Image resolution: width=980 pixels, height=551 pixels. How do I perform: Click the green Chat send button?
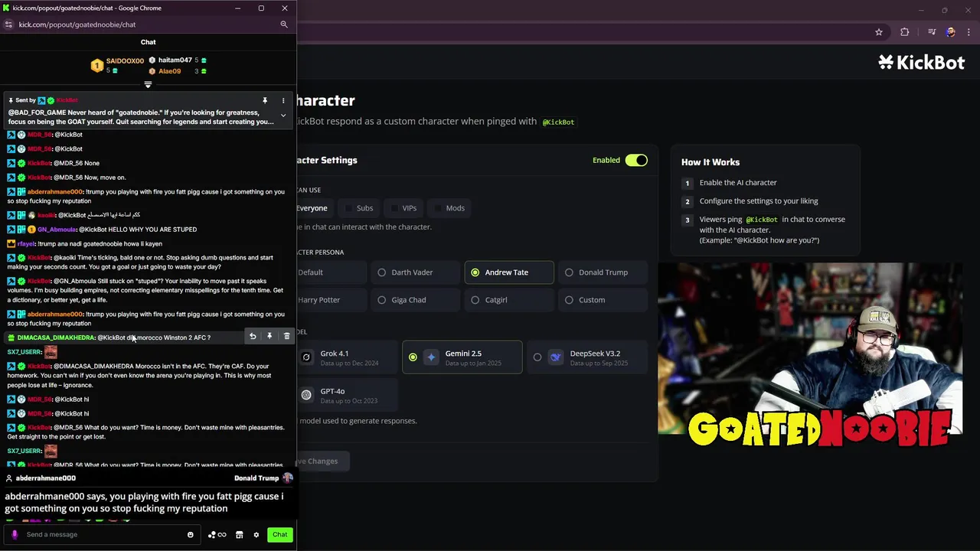point(280,534)
